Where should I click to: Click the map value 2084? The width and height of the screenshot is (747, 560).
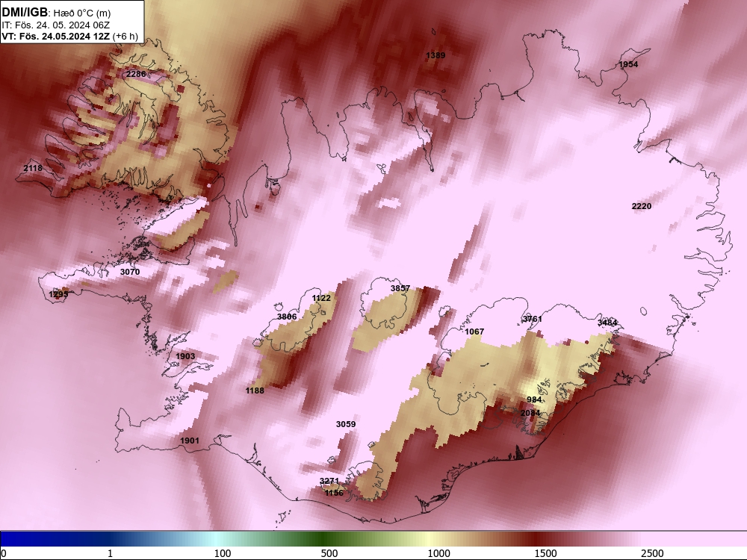(x=530, y=413)
